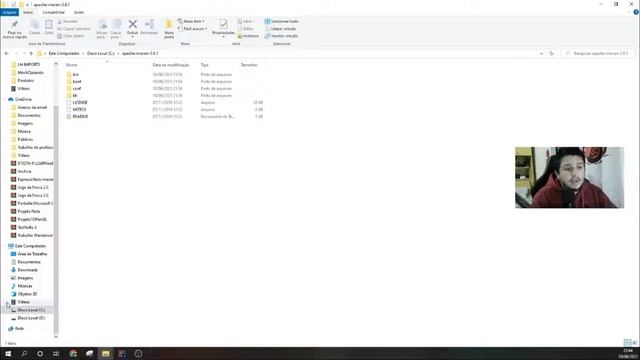
Task: Switch to the Exibir ribbon tab
Action: click(79, 12)
